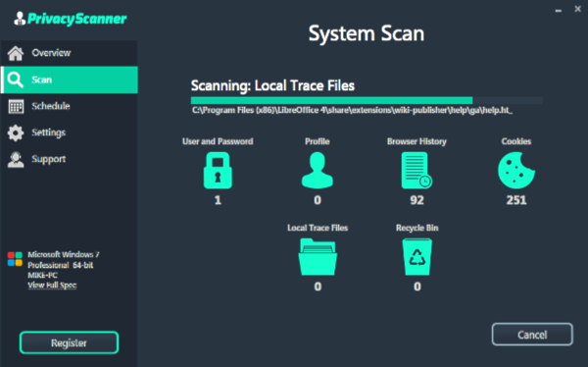This screenshot has width=588, height=367.
Task: Click the PrivacyScanner logo
Action: click(x=71, y=19)
